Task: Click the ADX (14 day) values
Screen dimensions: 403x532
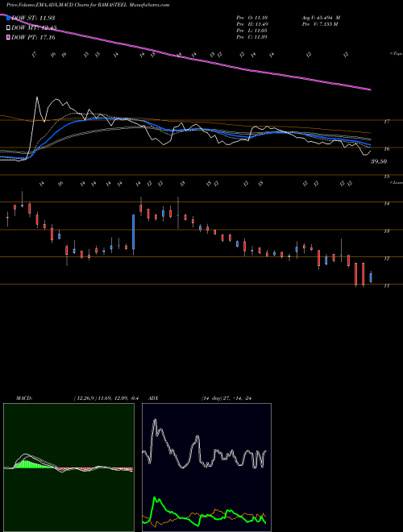Action: click(226, 398)
